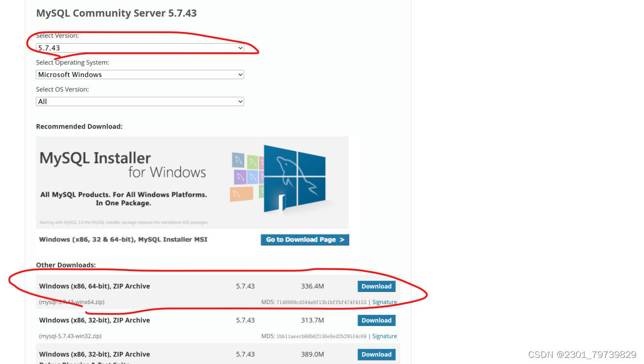Click the 'Recommended Download:' label
The image size is (644, 364).
(x=79, y=126)
